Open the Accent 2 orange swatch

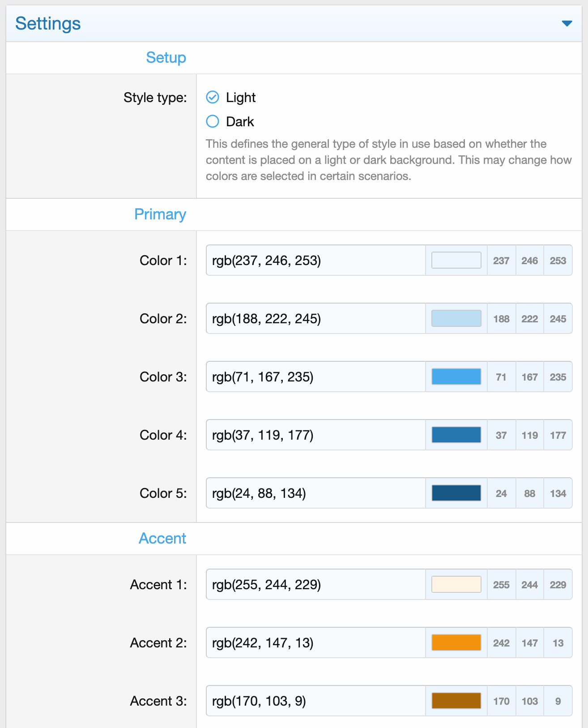456,643
